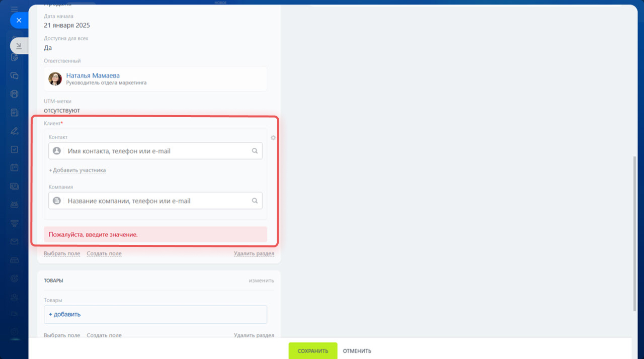Image resolution: width=644 pixels, height=359 pixels.
Task: Open the store drawer icon in sidebar
Action: tap(15, 260)
